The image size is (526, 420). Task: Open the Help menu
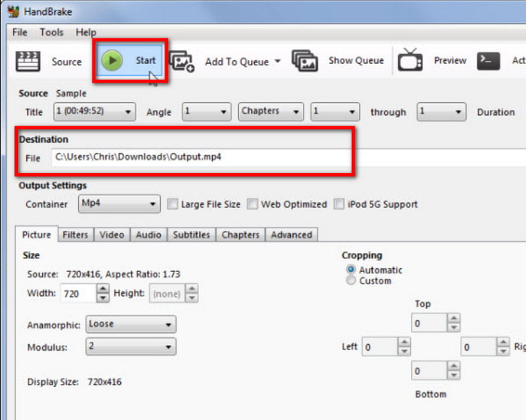click(x=86, y=32)
